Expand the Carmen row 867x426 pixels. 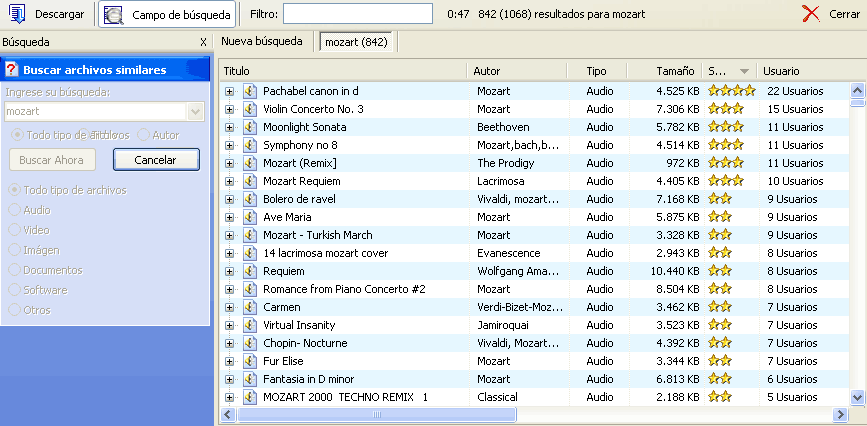(x=229, y=307)
